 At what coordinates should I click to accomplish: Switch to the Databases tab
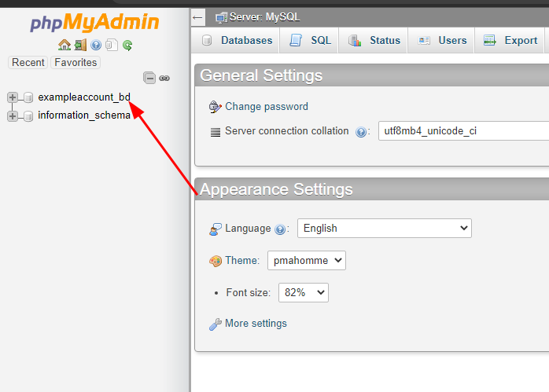[237, 41]
